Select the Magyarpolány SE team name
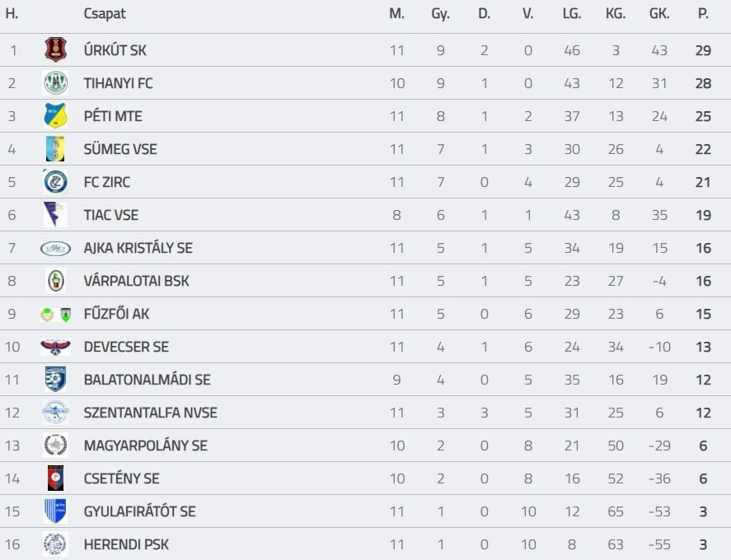731x560 pixels. pyautogui.click(x=145, y=446)
